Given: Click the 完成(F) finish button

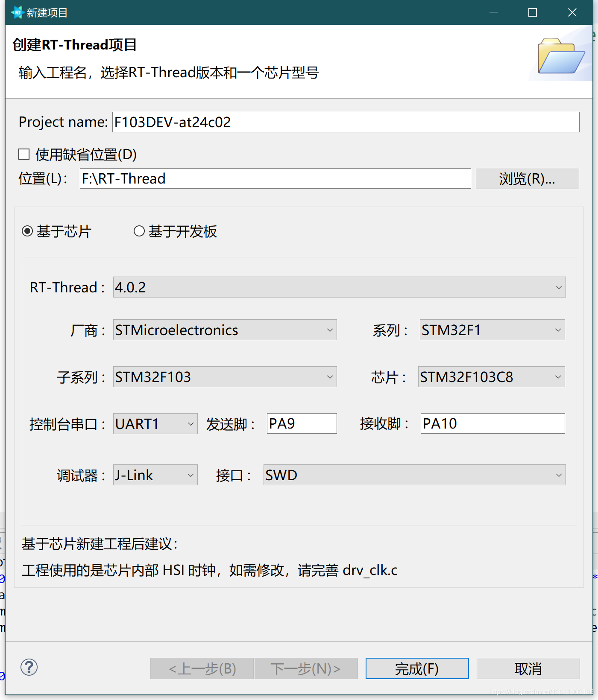Looking at the screenshot, I should (417, 668).
